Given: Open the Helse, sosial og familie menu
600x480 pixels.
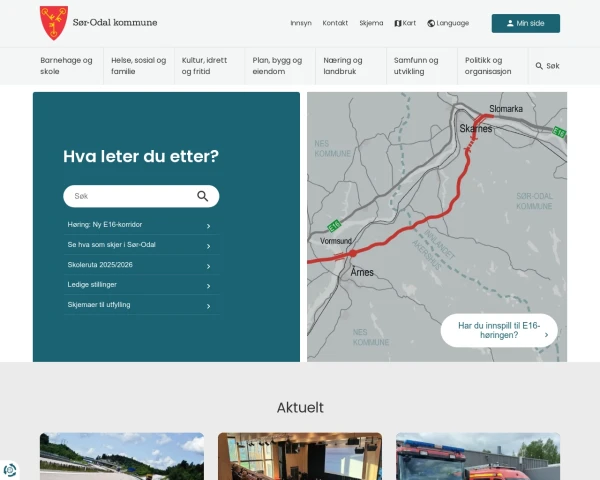Looking at the screenshot, I should [x=139, y=66].
